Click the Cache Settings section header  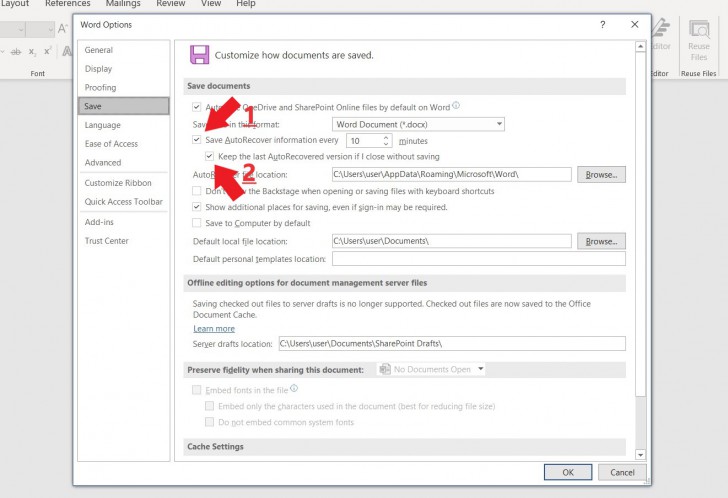(x=404, y=446)
